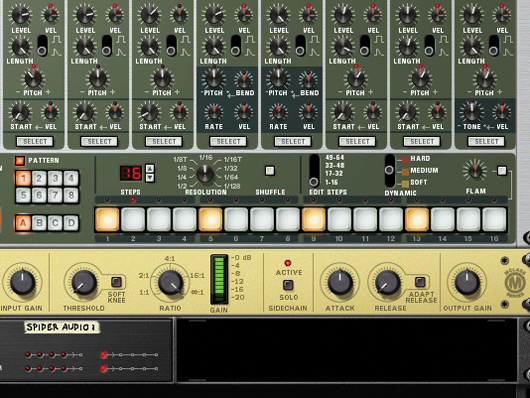530x398 pixels.
Task: Decrease step count with the down arrow
Action: 150,178
